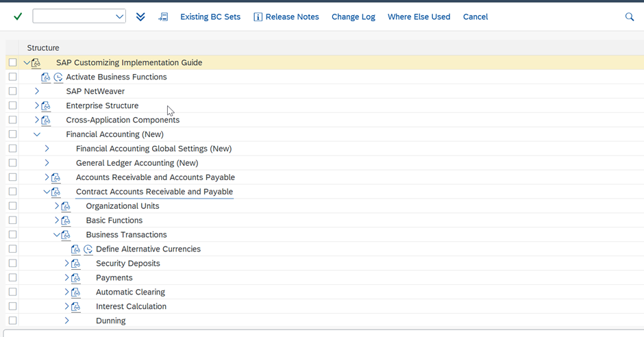Screen dimensions: 644x337
Task: Tick checkbox for SAP NetWeaver row
Action: (13, 91)
